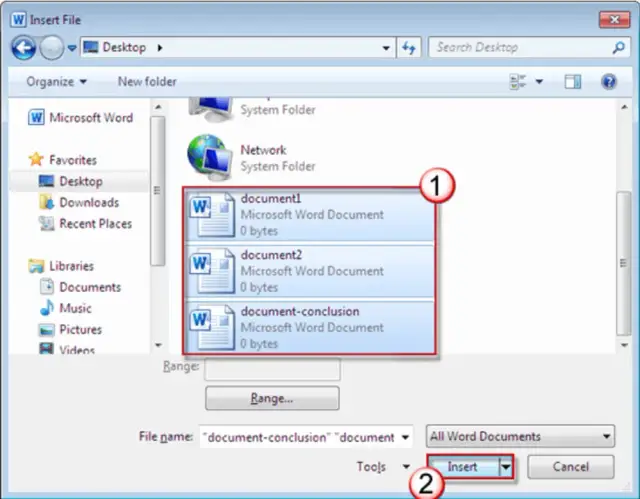Viewport: 640px width, 499px height.
Task: Click the Help question mark icon
Action: pos(607,82)
